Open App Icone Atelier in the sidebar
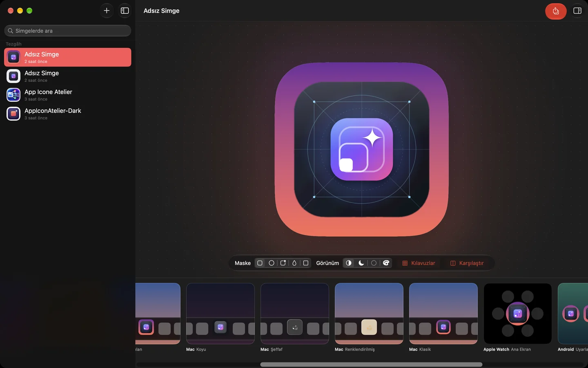The image size is (588, 368). pyautogui.click(x=68, y=95)
